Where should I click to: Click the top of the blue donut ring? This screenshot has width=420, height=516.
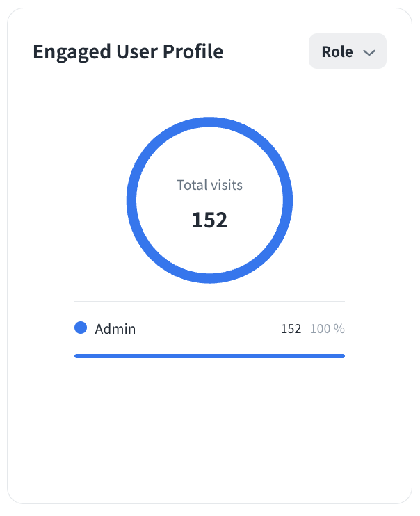coord(209,122)
